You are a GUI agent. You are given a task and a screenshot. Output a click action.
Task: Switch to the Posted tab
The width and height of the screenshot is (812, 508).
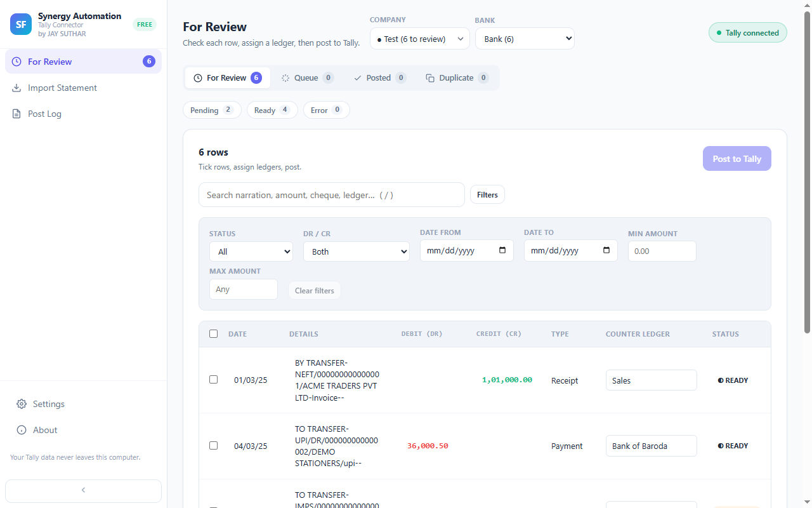pyautogui.click(x=379, y=77)
